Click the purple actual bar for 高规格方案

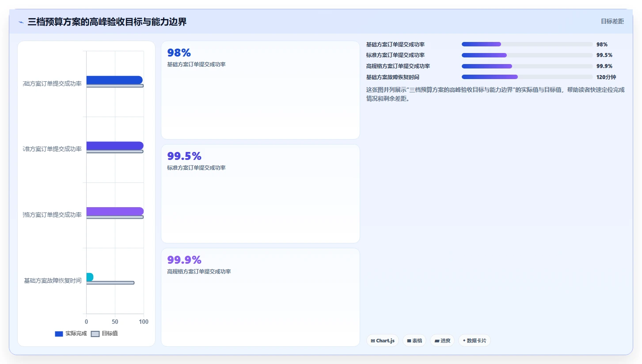115,211
